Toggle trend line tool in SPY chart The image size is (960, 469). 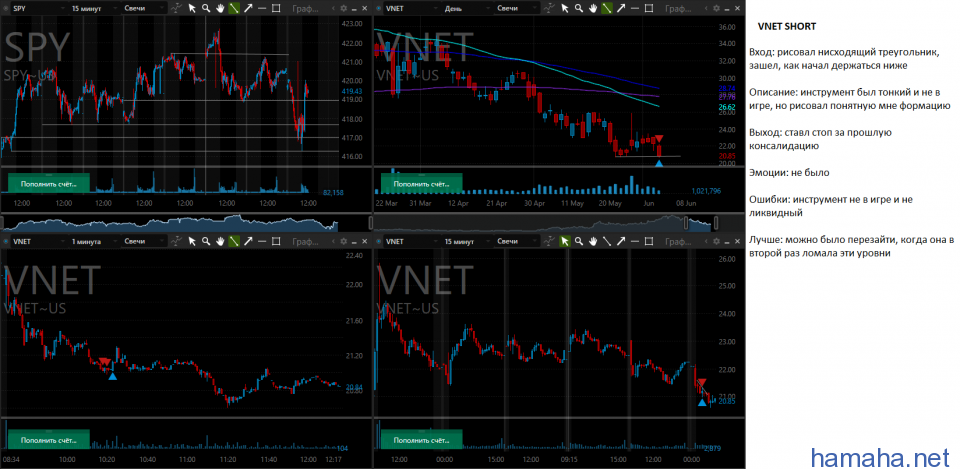234,9
